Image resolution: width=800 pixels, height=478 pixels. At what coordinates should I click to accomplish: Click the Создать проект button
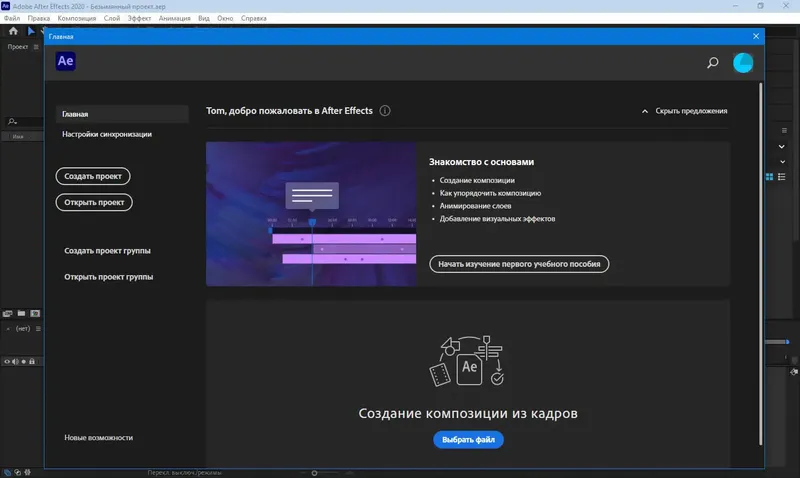coord(93,176)
